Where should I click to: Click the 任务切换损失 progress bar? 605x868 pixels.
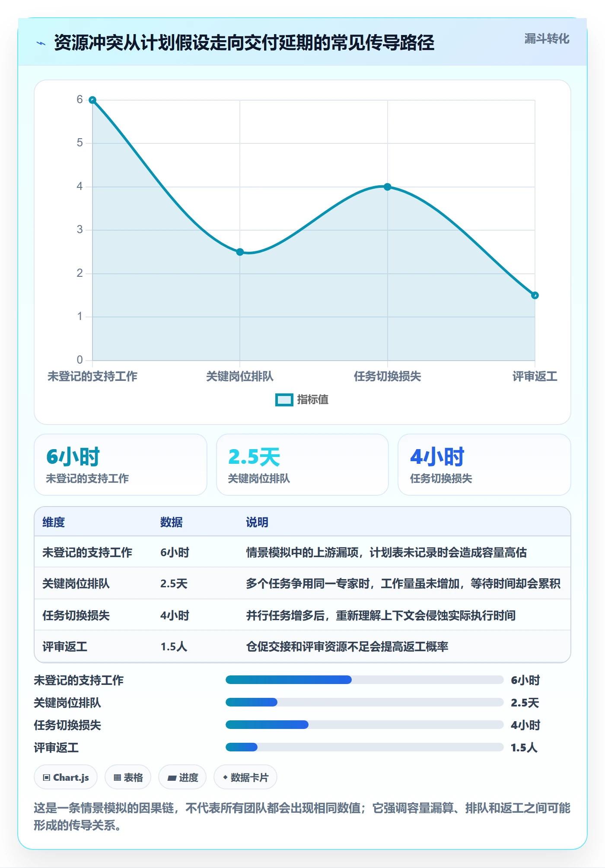click(365, 725)
